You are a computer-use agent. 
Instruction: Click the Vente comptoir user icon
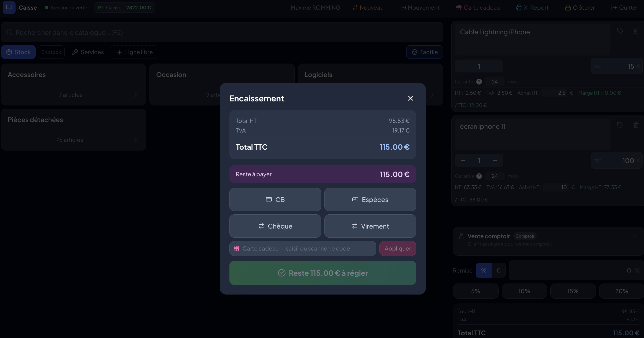pyautogui.click(x=461, y=236)
